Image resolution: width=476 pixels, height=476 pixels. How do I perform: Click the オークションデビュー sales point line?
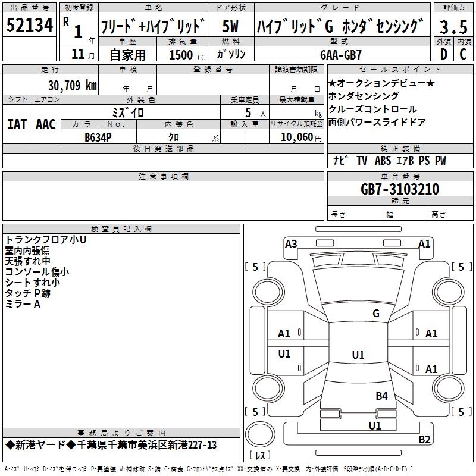pos(381,83)
